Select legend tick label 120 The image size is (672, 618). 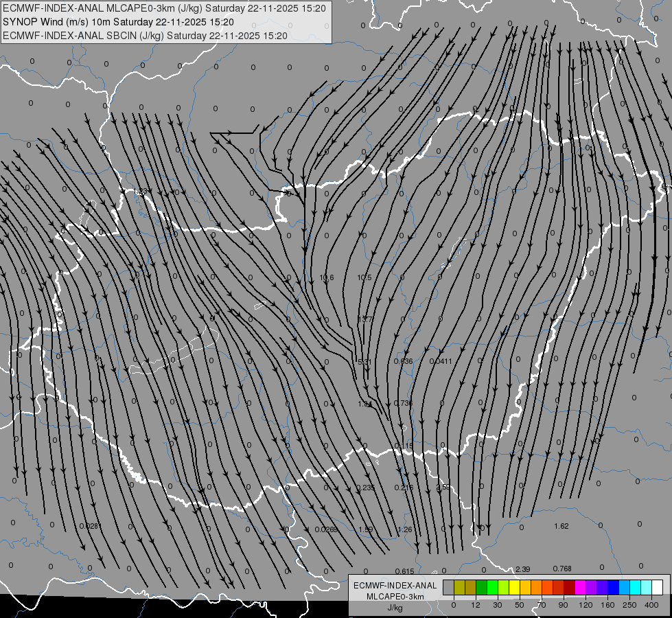point(586,605)
